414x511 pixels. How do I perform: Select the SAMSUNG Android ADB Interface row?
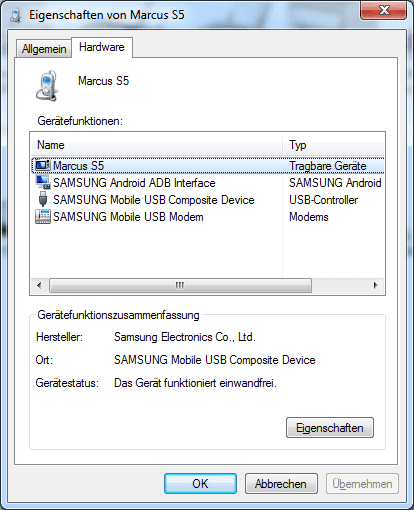tap(208, 183)
